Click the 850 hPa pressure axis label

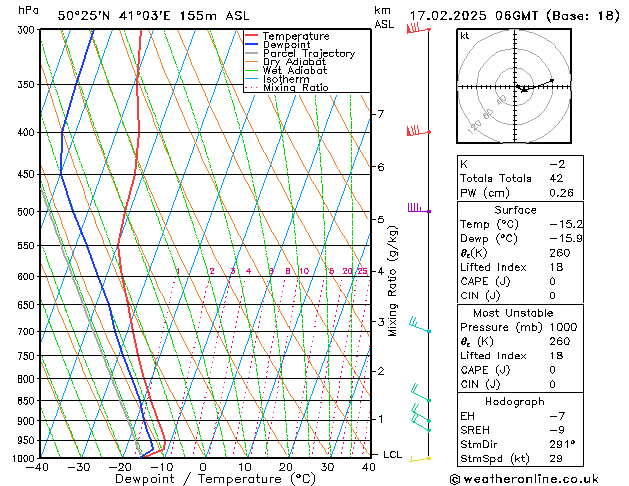[x=26, y=401]
